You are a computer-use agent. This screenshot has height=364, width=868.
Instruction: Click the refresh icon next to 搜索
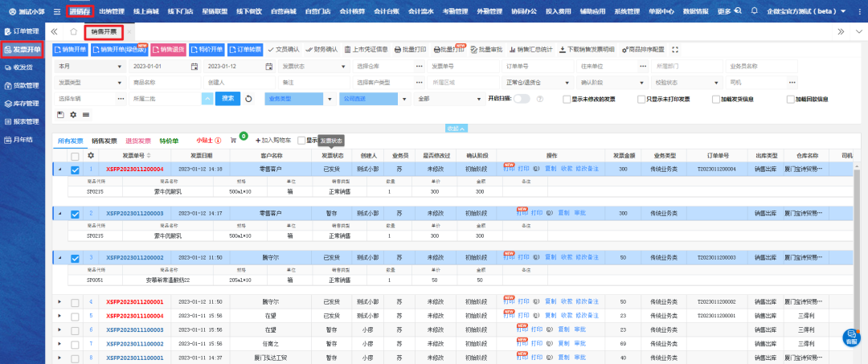249,99
